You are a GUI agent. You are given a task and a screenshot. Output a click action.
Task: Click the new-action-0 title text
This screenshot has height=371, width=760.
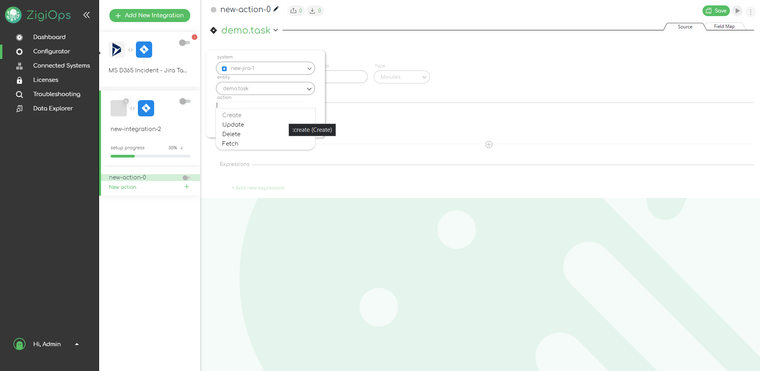click(x=245, y=9)
